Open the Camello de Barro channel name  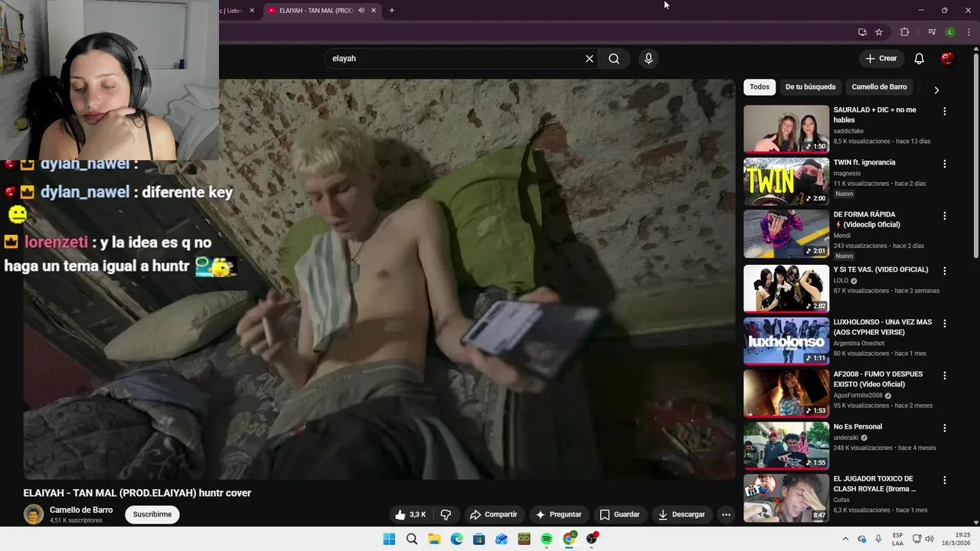click(81, 510)
